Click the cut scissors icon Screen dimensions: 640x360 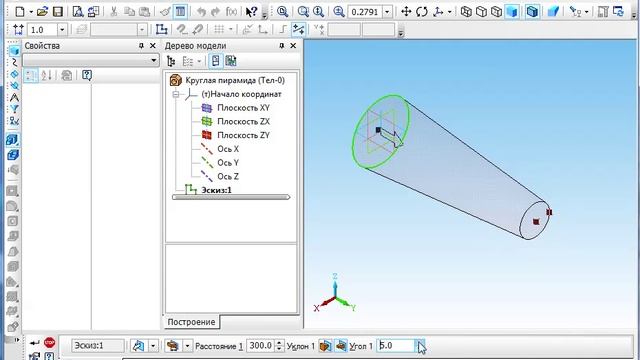click(113, 11)
